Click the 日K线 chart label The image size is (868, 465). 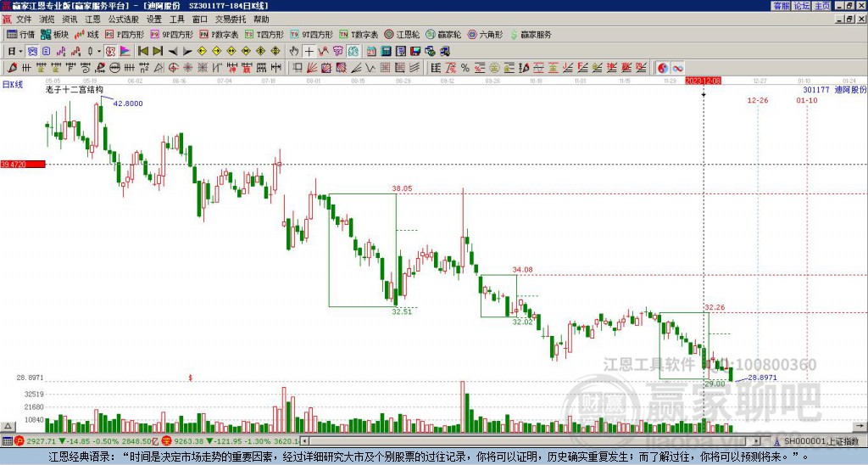(12, 85)
